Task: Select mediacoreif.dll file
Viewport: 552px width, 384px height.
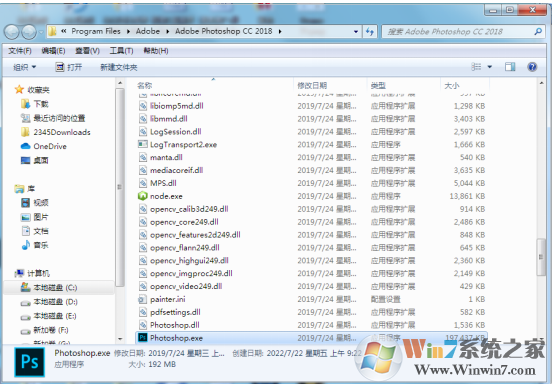Action: pyautogui.click(x=171, y=170)
